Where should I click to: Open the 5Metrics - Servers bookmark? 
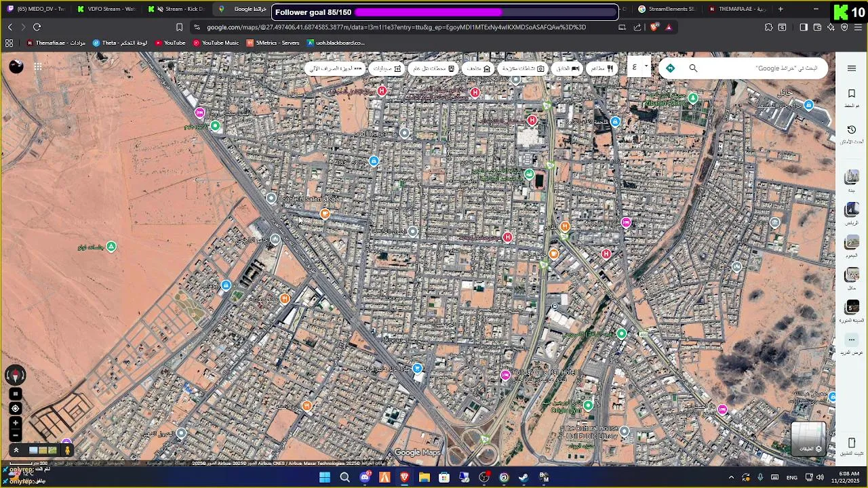[273, 43]
